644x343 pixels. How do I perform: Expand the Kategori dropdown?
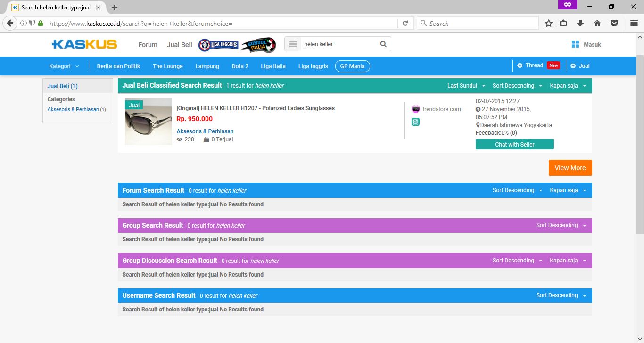64,66
